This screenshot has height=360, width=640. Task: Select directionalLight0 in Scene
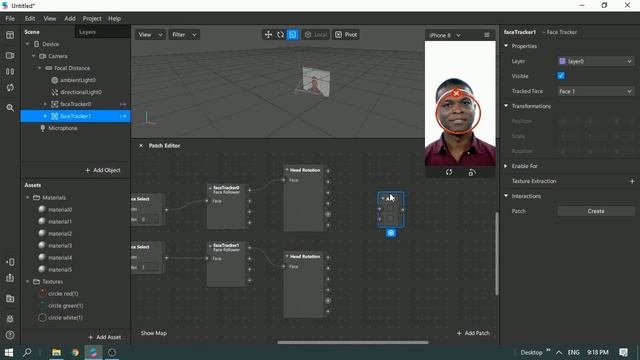tap(80, 92)
